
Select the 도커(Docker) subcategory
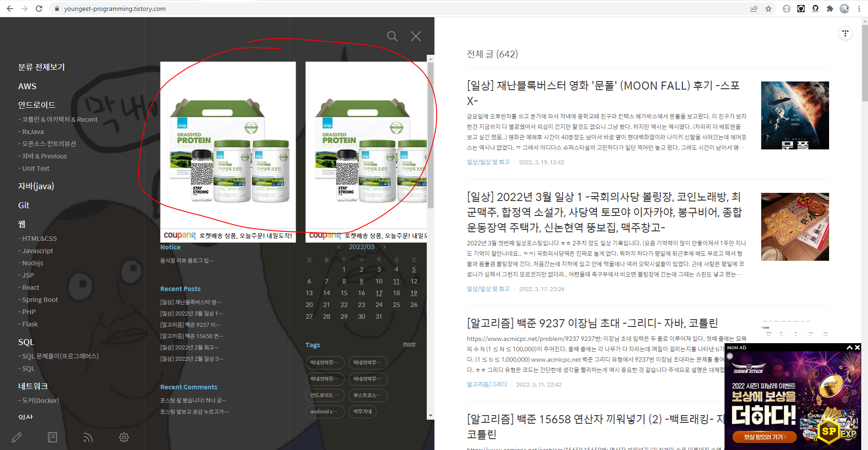coord(39,401)
